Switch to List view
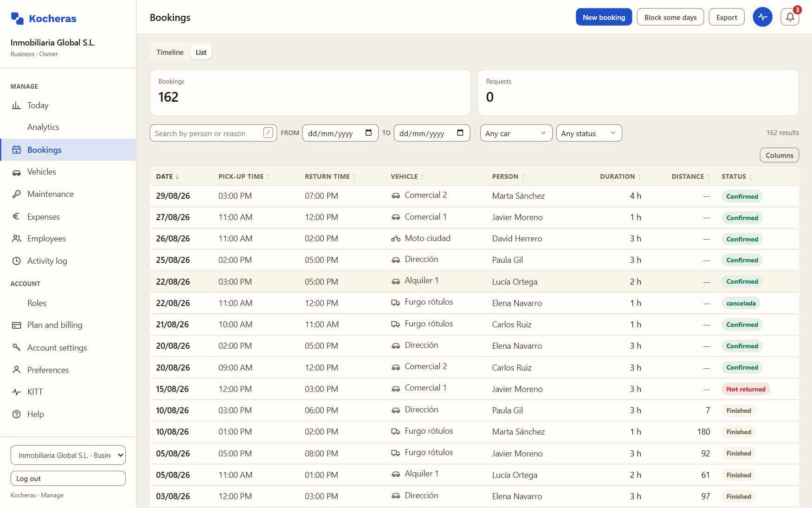Viewport: 812px width, 508px height. point(201,52)
